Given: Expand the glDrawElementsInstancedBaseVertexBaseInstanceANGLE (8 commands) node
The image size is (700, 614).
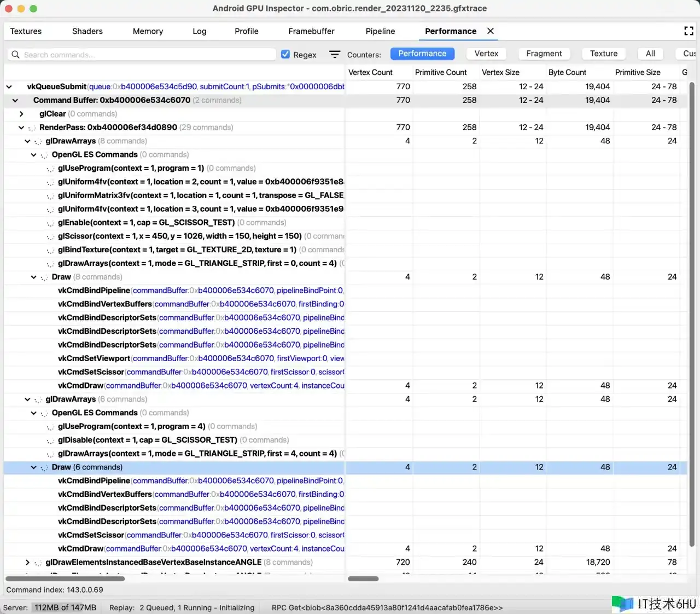Looking at the screenshot, I should click(27, 562).
